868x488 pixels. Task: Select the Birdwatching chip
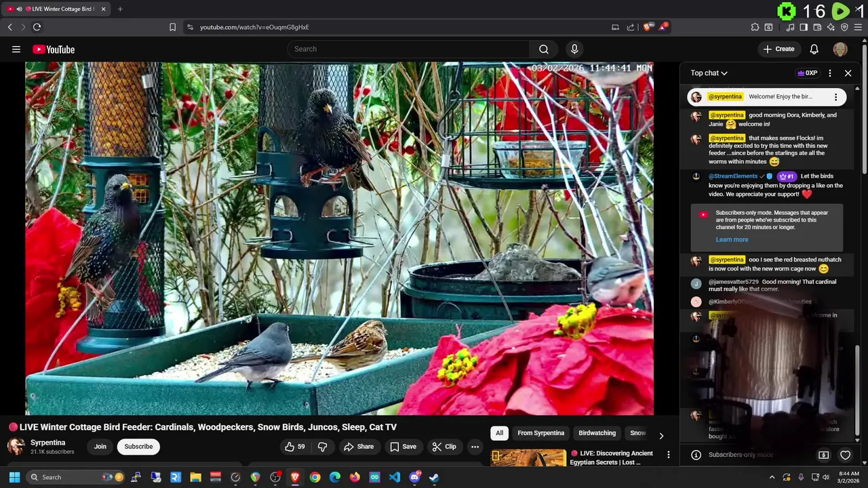coord(597,433)
